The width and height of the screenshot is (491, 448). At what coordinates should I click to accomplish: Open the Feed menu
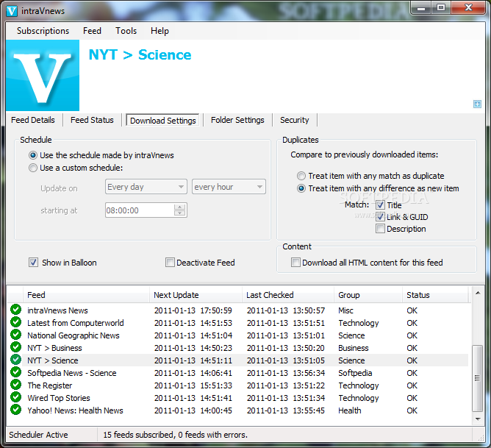coord(92,31)
